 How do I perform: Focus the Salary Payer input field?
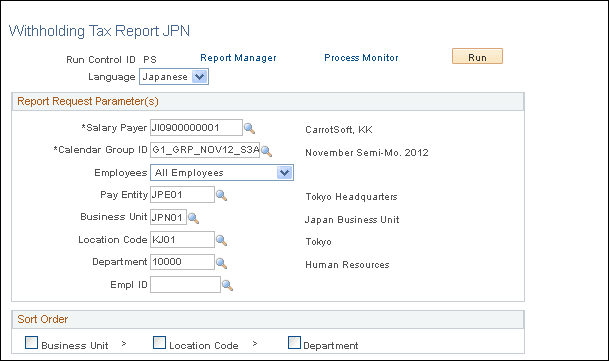pos(197,127)
